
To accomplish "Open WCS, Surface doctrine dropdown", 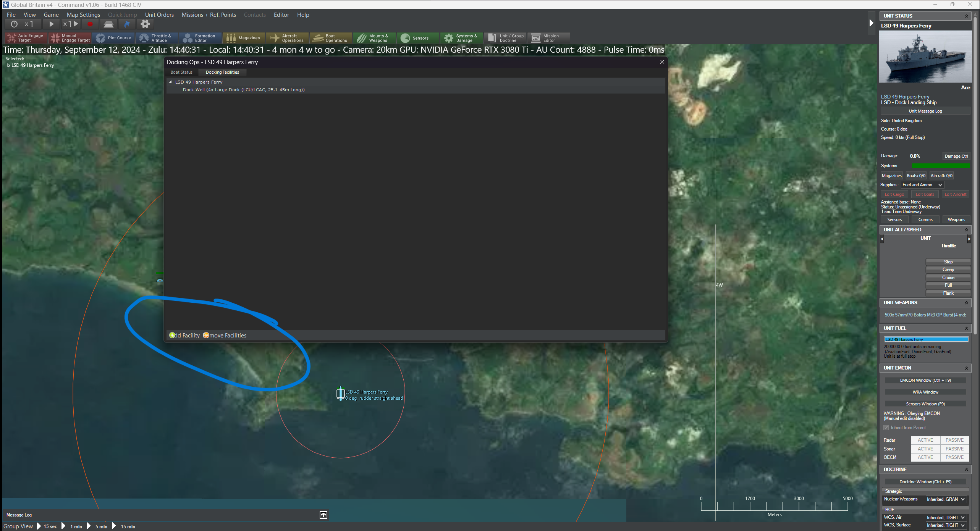I will click(x=946, y=525).
